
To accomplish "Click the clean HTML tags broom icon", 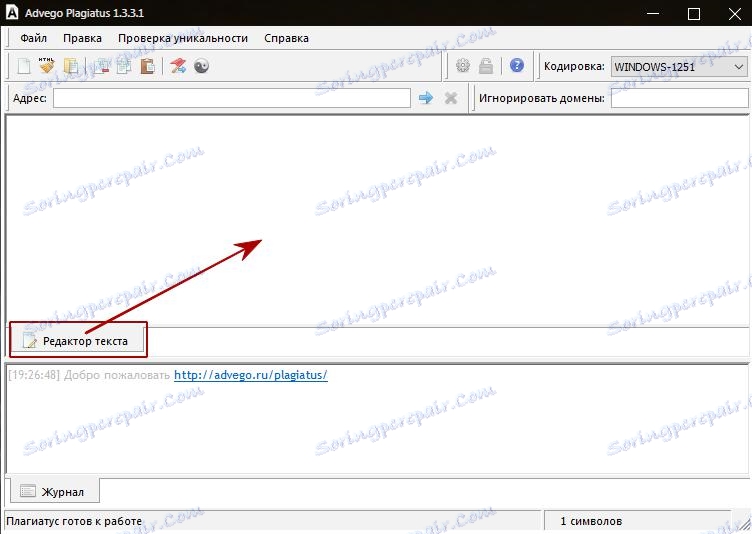I will 47,66.
